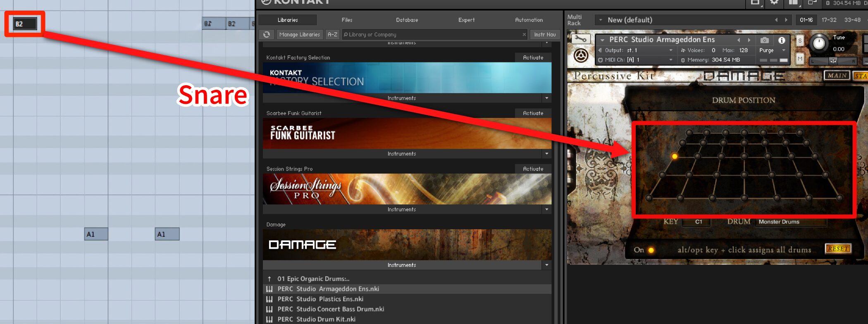Screen dimensions: 868x324
Task: Select the Session Strings Pro banner
Action: 407,189
